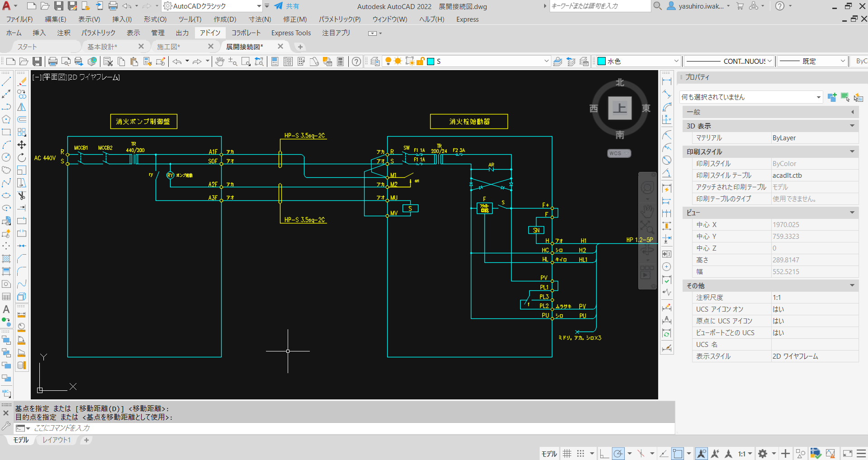Toggle ortho mode in status bar
The width and height of the screenshot is (868, 460).
point(604,454)
